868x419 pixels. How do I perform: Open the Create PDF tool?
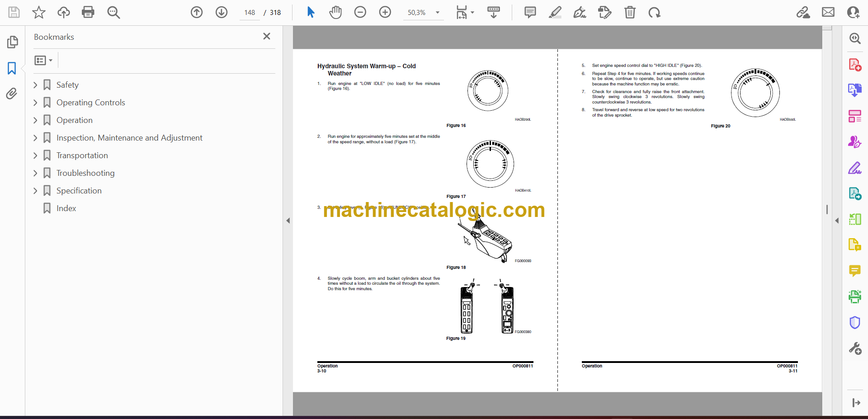[x=855, y=65]
